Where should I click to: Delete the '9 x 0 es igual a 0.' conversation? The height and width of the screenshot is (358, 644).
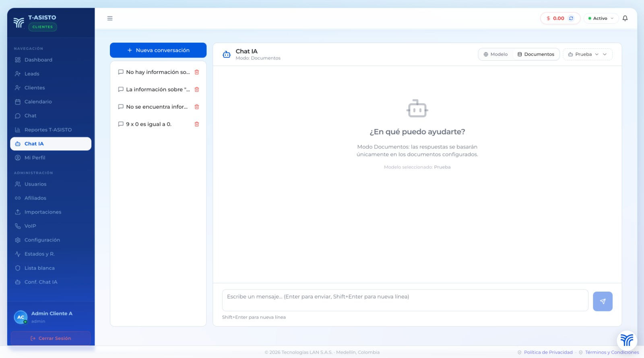point(197,124)
